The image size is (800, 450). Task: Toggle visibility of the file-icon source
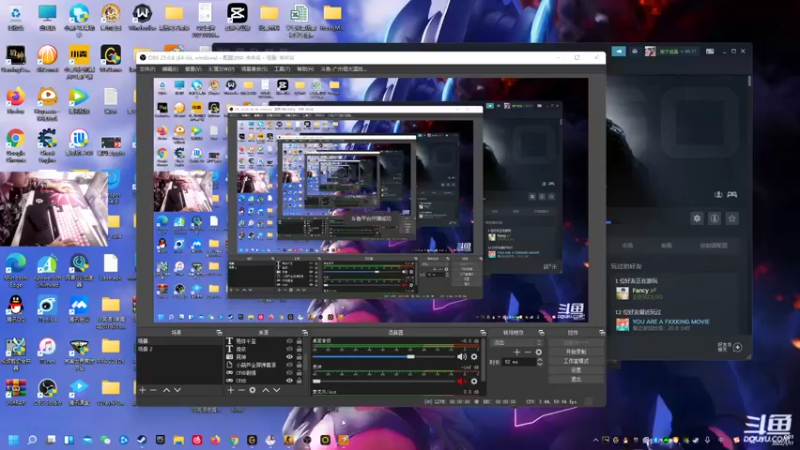click(289, 365)
